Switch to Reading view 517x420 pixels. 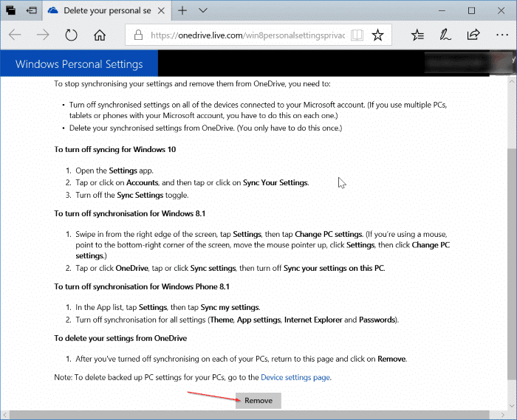[357, 35]
